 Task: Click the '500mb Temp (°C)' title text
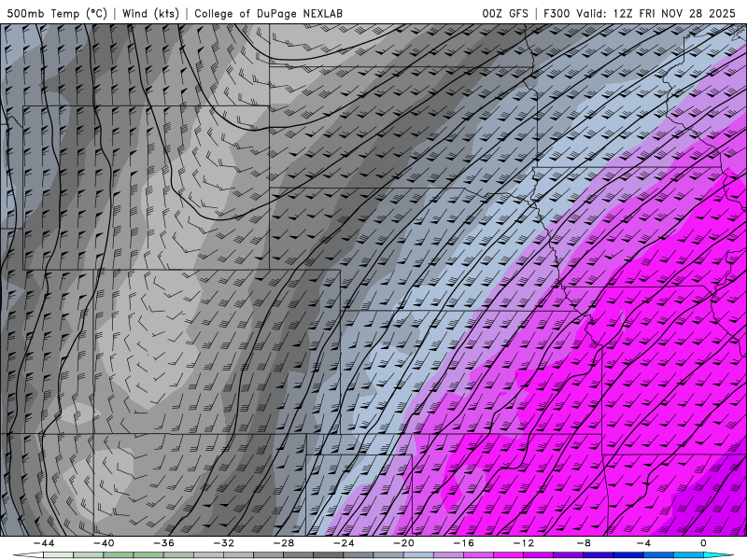coord(57,13)
